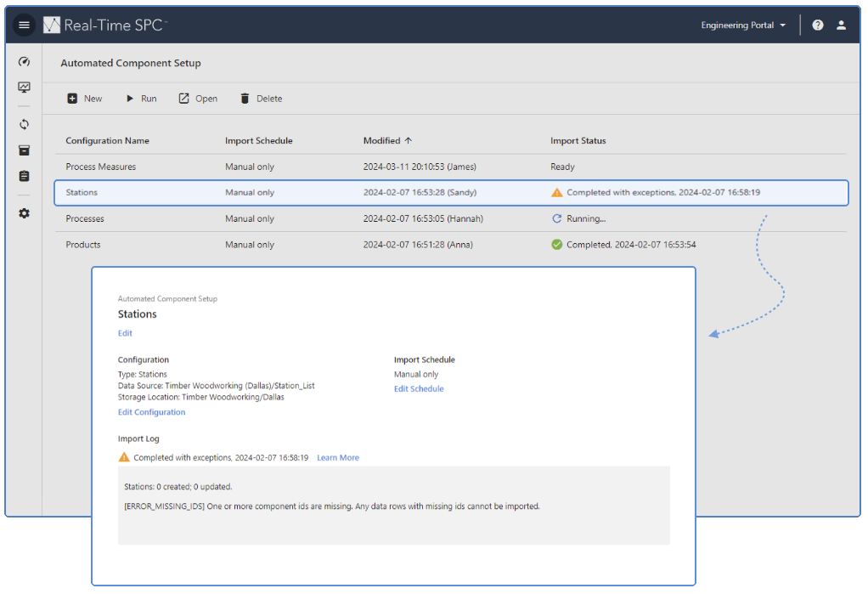Image resolution: width=868 pixels, height=594 pixels.
Task: Create a New configuration
Action: pos(84,98)
